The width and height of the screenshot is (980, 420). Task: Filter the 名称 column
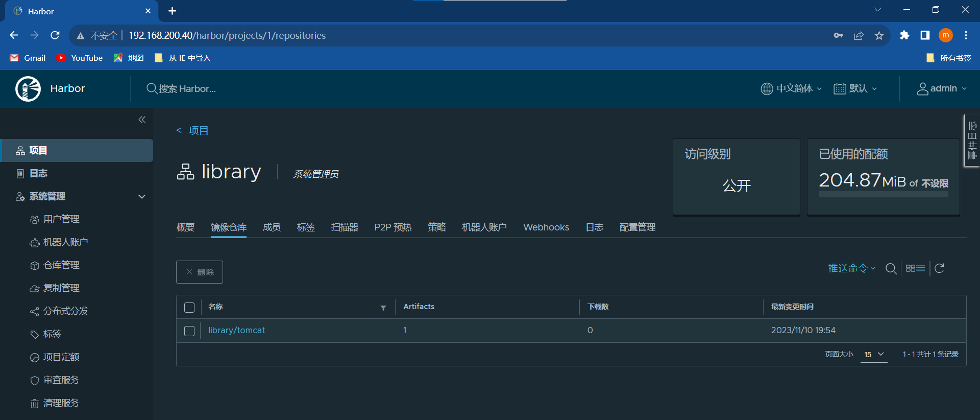tap(383, 308)
